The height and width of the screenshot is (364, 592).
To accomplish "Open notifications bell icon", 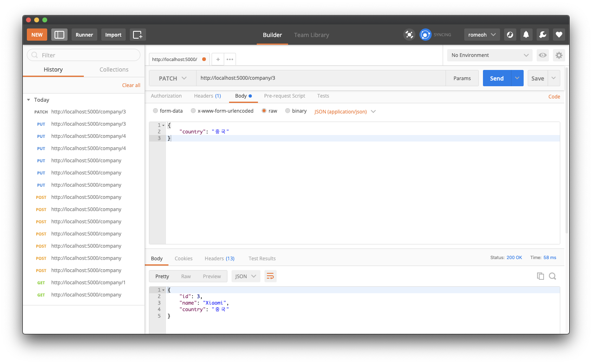I will [526, 35].
